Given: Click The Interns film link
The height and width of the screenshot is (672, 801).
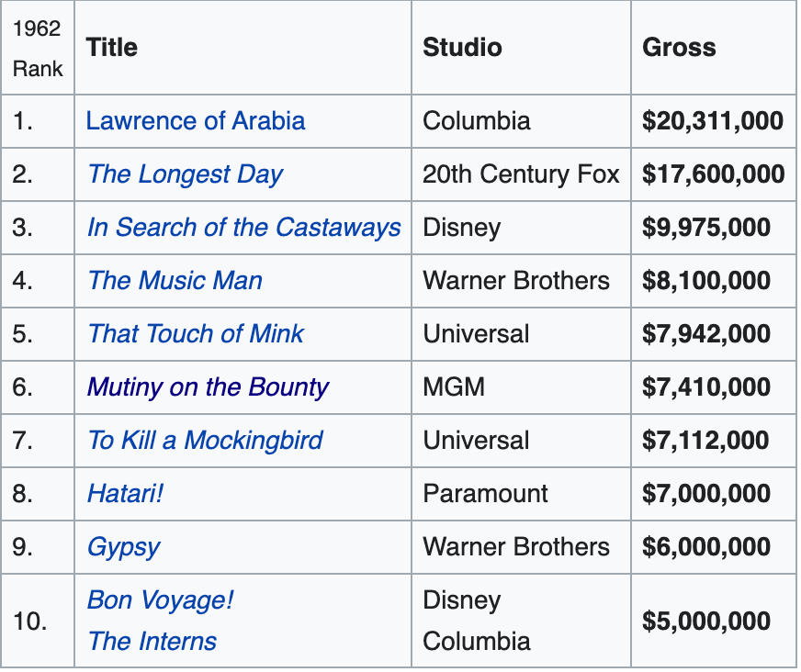Looking at the screenshot, I should point(152,641).
